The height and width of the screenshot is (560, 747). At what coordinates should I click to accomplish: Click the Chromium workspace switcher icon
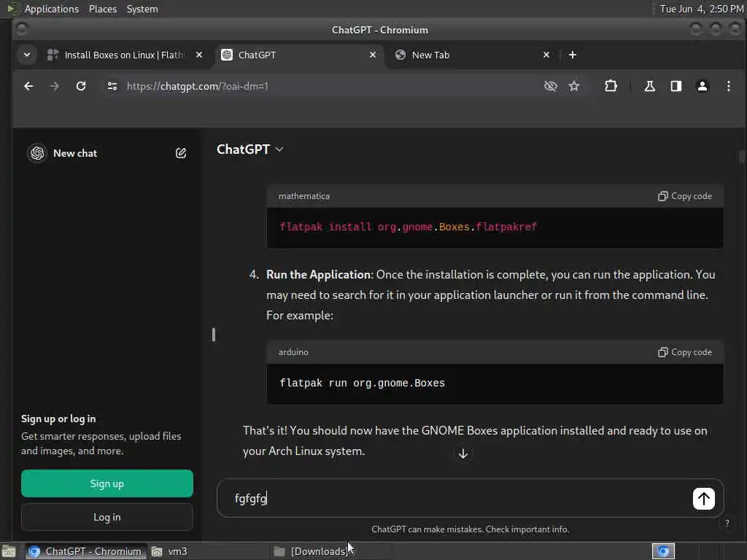(x=664, y=551)
